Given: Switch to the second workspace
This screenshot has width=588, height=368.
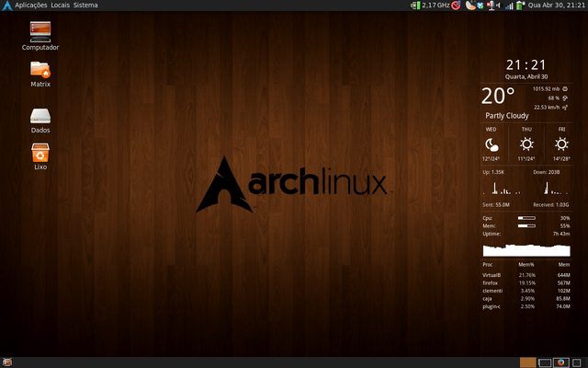Looking at the screenshot, I should point(545,362).
